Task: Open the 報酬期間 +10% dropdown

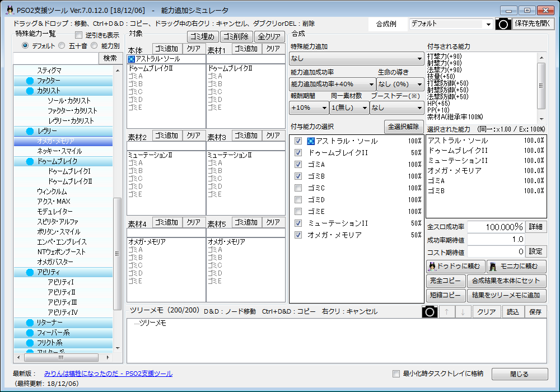Action: pyautogui.click(x=309, y=108)
